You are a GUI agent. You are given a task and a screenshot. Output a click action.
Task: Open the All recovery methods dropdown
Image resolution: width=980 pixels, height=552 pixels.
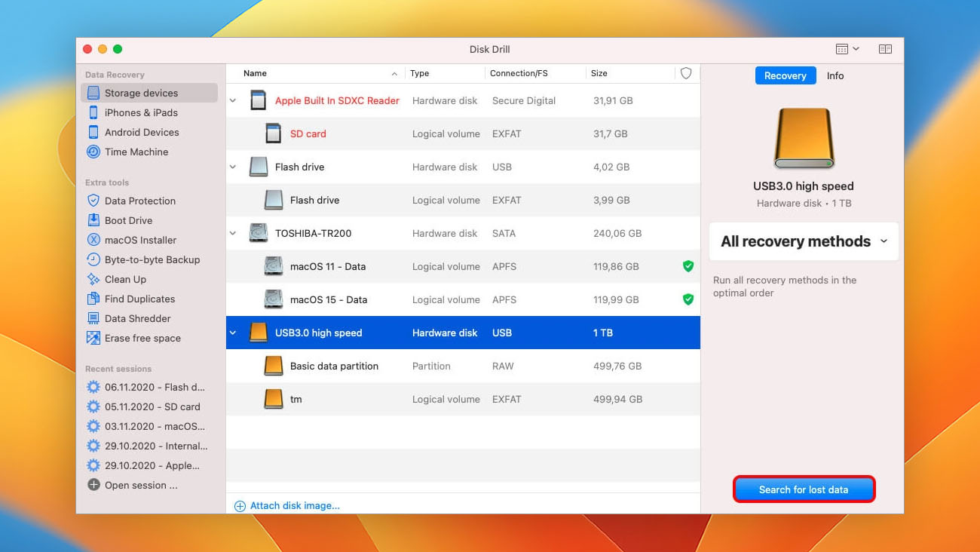coord(804,241)
